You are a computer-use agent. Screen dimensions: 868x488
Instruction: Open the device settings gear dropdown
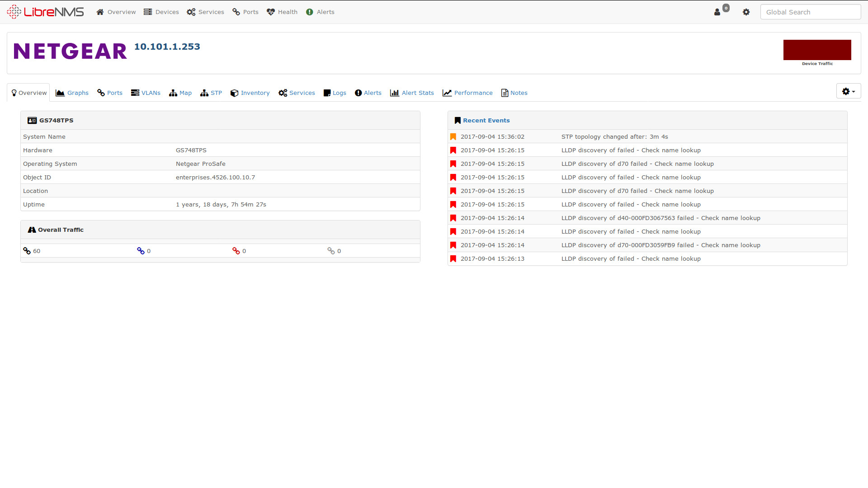[849, 91]
